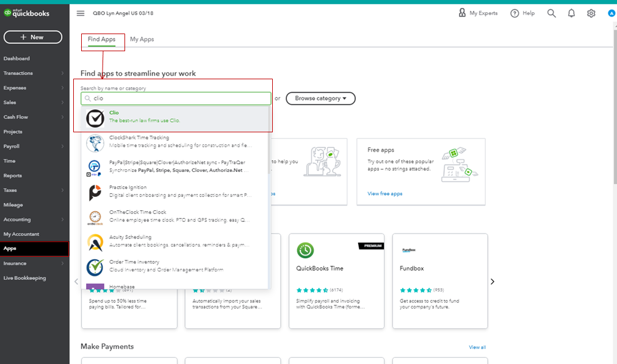Viewport: 617px width, 364px height.
Task: Click the notifications bell icon
Action: coord(571,13)
